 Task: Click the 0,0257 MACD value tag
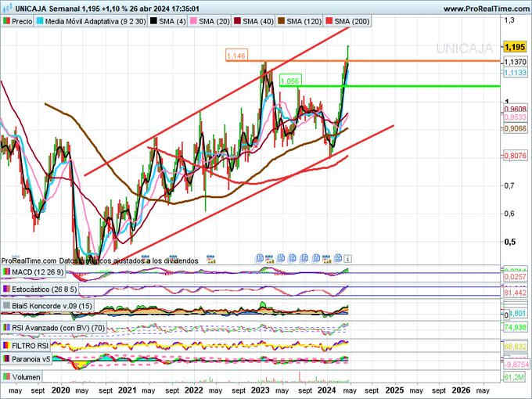515,277
